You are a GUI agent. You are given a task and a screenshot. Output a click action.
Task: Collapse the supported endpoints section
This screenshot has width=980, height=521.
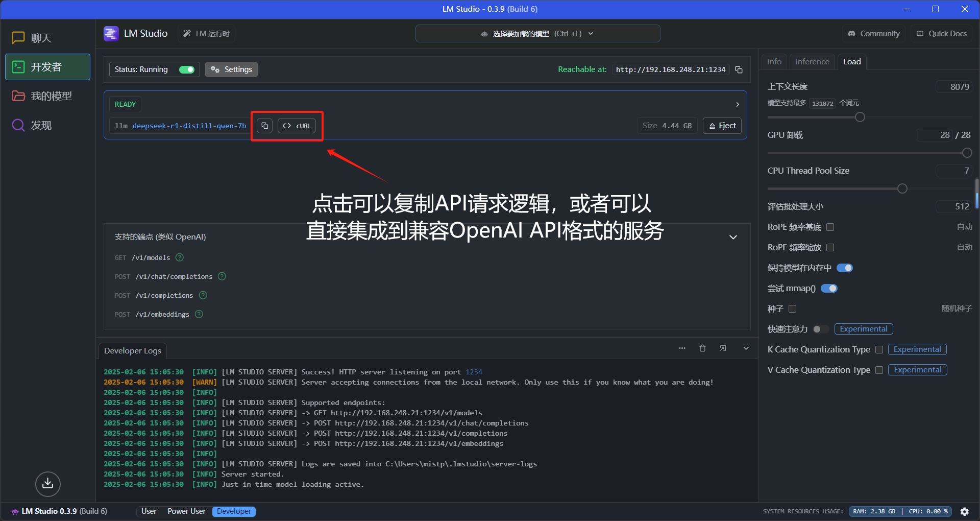click(733, 237)
